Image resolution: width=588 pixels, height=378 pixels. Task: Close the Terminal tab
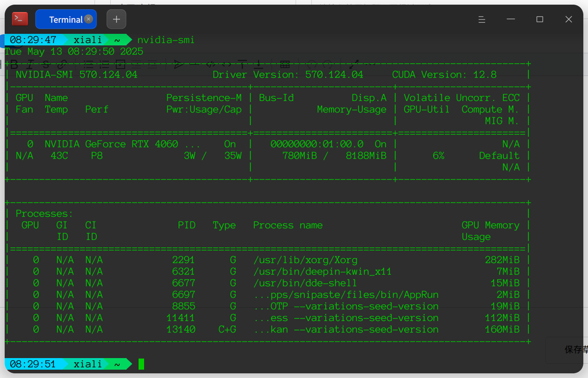[x=89, y=19]
